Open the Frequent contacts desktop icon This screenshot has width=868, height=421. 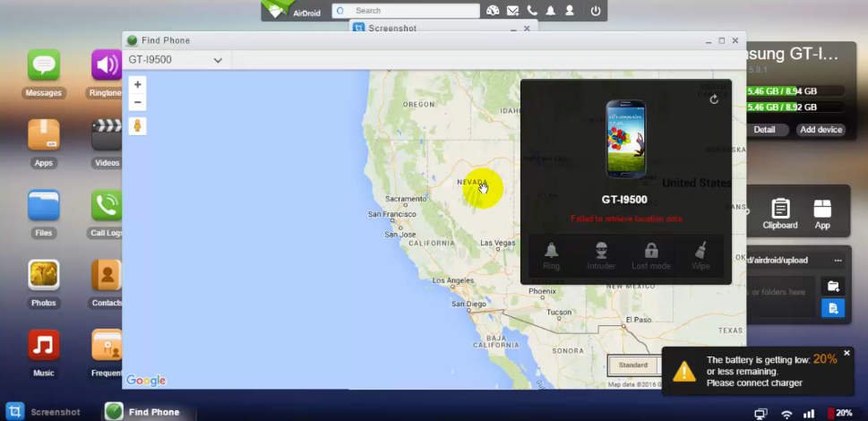click(x=107, y=345)
